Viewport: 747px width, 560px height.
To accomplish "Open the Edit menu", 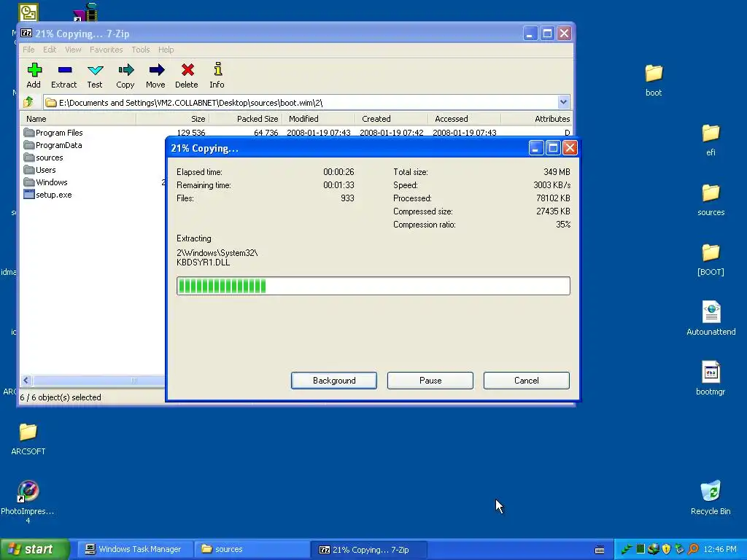I will point(50,50).
